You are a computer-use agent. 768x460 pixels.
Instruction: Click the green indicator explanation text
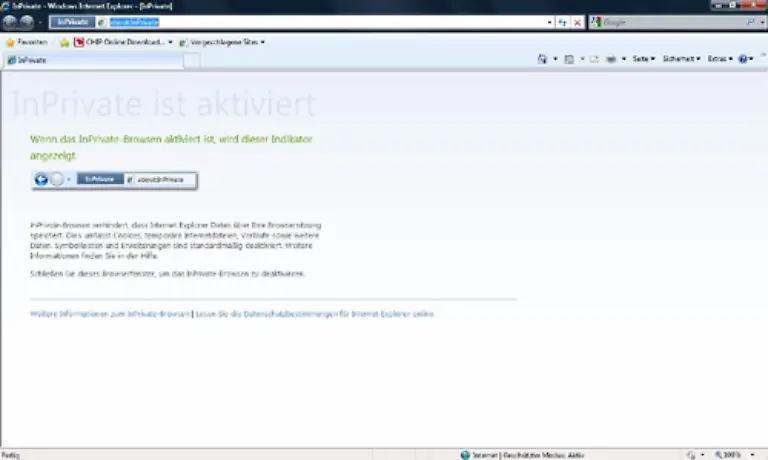pyautogui.click(x=171, y=147)
